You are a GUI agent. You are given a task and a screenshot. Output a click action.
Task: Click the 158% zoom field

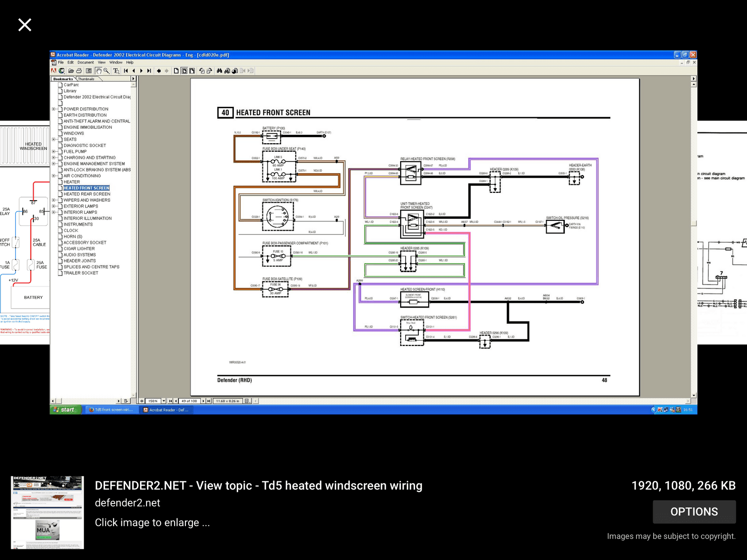pyautogui.click(x=153, y=401)
